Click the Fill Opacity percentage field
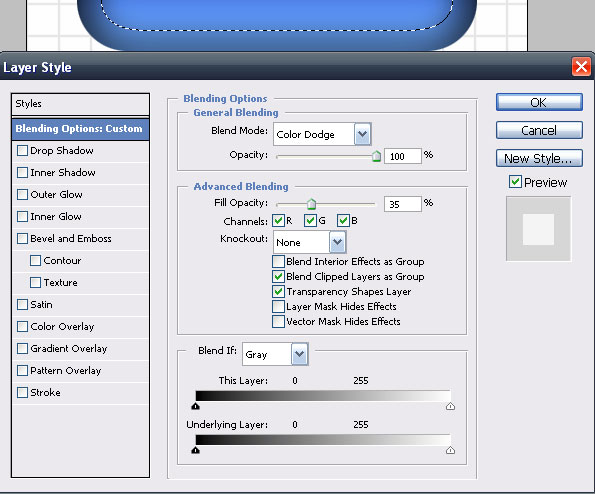The height and width of the screenshot is (494, 595). [x=402, y=204]
